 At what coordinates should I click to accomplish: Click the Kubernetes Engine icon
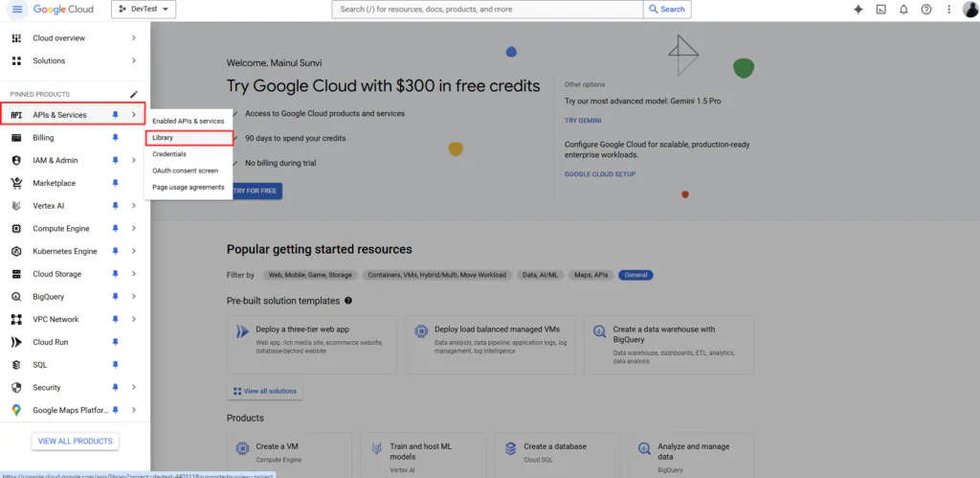[x=17, y=252]
